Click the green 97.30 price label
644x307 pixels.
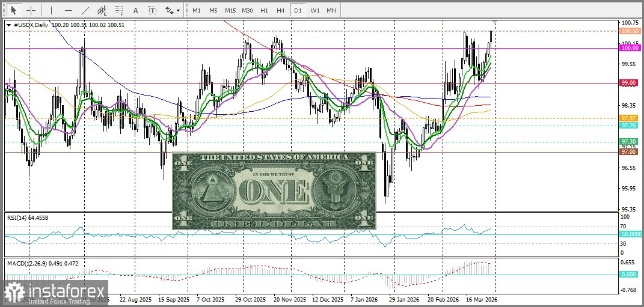click(629, 141)
